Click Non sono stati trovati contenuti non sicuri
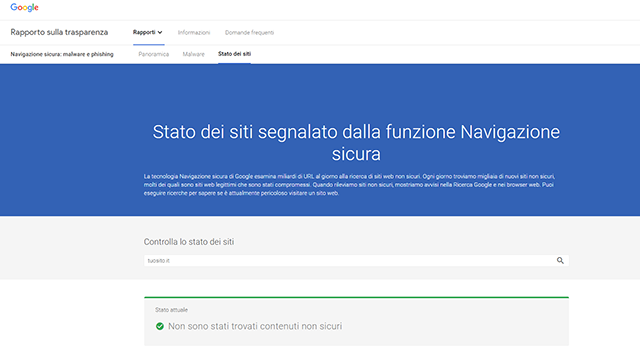This screenshot has width=640, height=360. tap(255, 326)
